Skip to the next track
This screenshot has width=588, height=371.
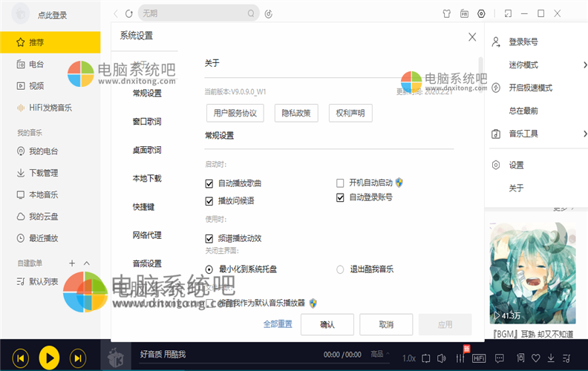(x=78, y=358)
